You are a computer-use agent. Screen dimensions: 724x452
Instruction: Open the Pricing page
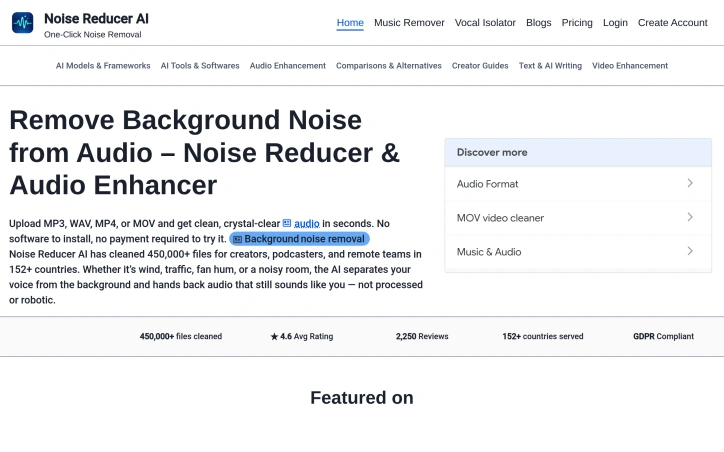[577, 23]
